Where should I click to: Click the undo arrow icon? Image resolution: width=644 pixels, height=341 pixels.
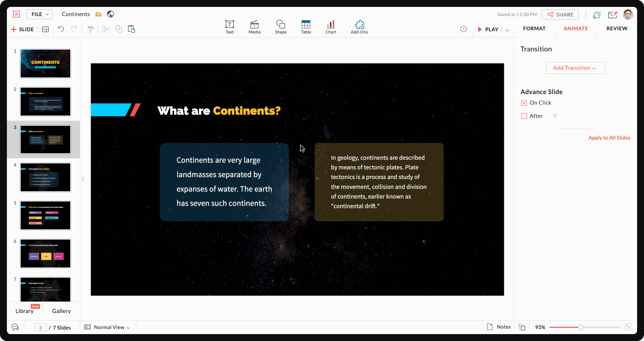pos(61,29)
